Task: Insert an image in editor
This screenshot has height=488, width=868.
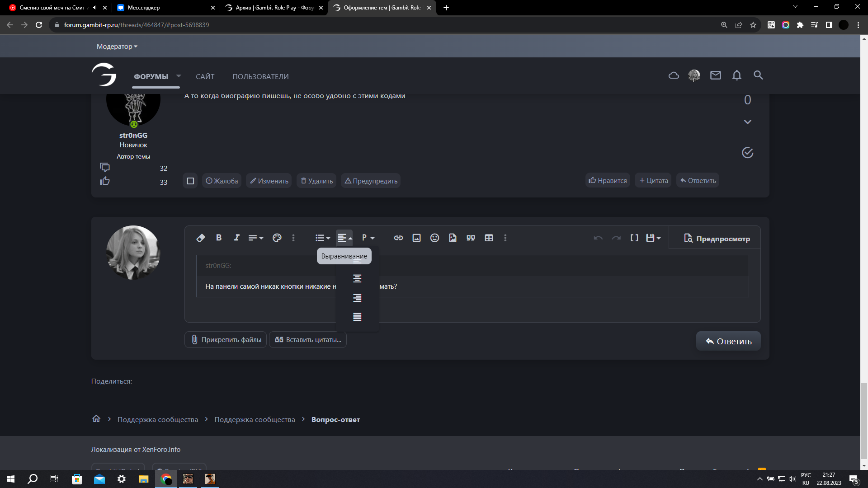Action: pyautogui.click(x=416, y=238)
